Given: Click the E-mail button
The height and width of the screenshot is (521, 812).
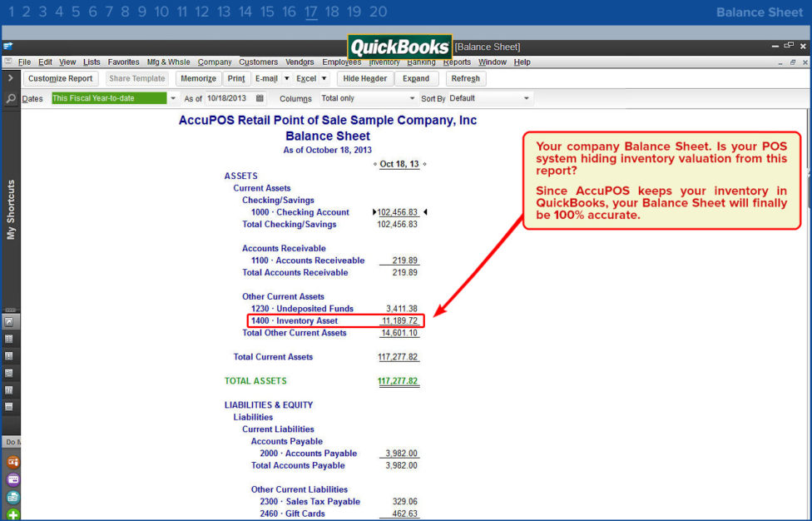Looking at the screenshot, I should tap(266, 78).
